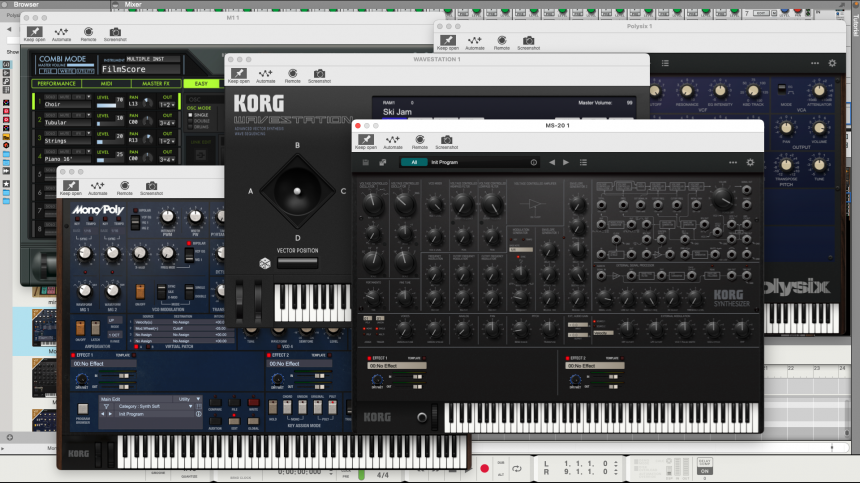Click the record button in transport bar
This screenshot has height=483, width=860.
(x=484, y=468)
